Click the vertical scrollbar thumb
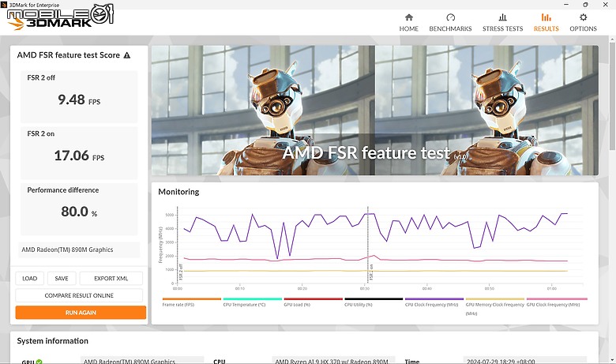Screen dimensions: 616x364 click(x=612, y=96)
